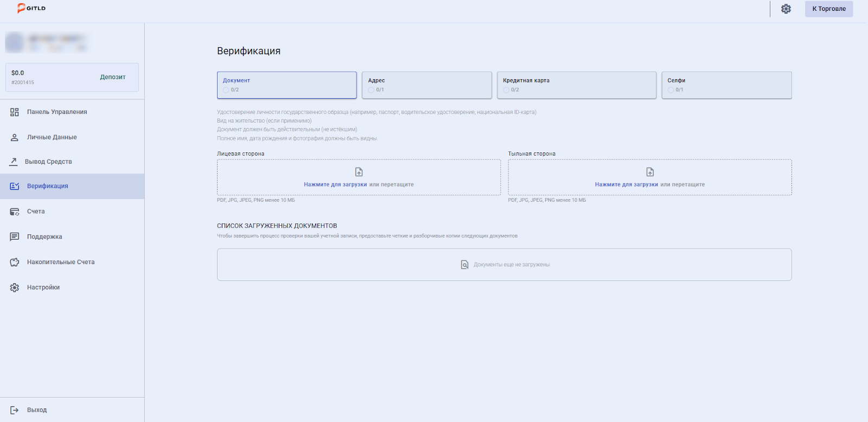Click the Поддержка chat icon
This screenshot has width=868, height=422.
point(15,236)
